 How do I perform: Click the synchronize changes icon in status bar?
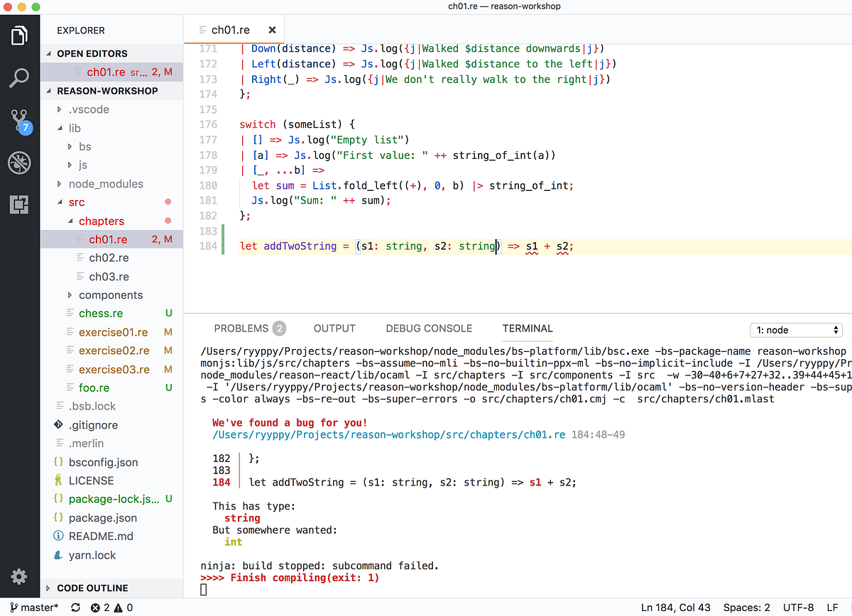click(75, 607)
